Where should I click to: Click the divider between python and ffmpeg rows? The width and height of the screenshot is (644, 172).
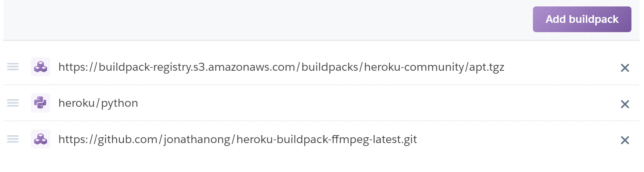coord(321,121)
